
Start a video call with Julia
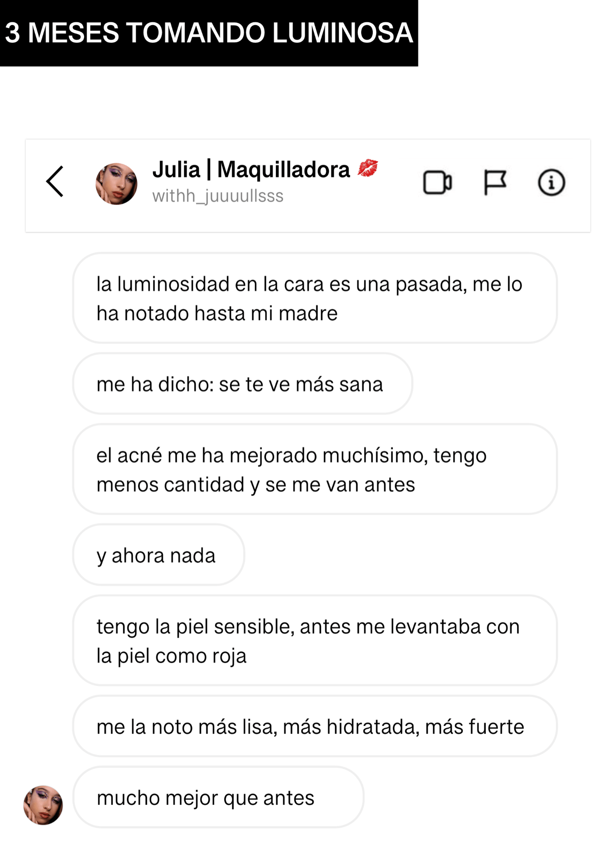[x=437, y=183]
